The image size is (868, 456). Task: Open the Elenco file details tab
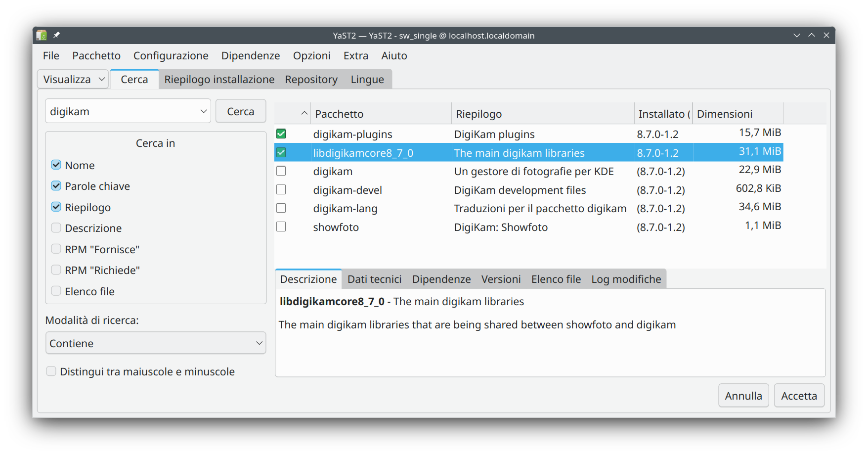pos(556,279)
